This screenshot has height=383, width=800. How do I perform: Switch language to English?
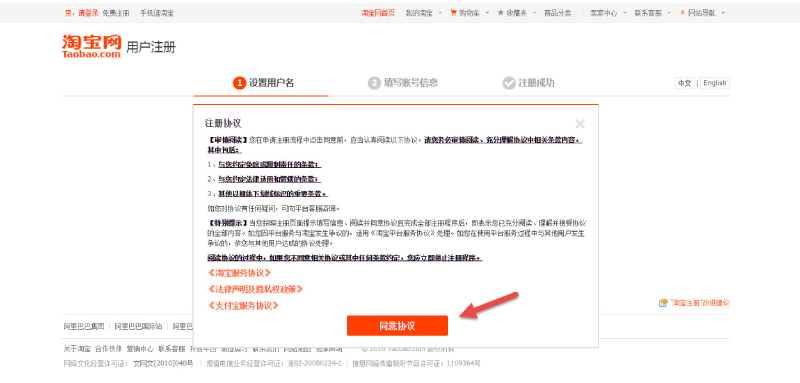[714, 83]
